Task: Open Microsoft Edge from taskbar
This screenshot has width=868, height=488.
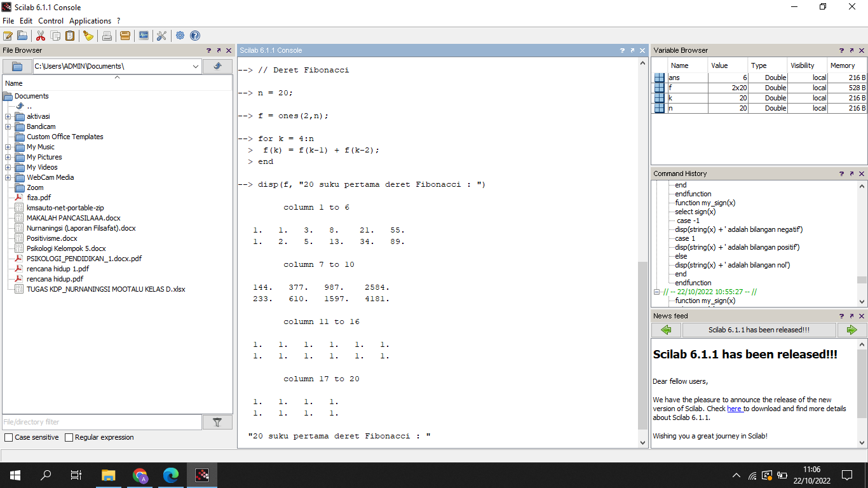Action: click(171, 475)
